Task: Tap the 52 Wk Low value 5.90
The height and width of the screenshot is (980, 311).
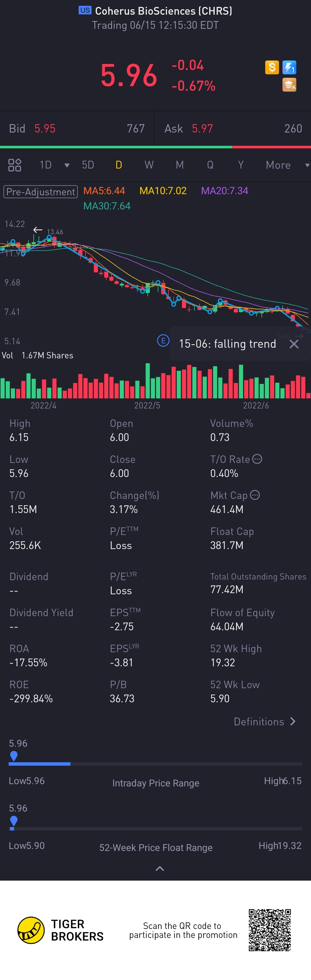Action: [x=220, y=699]
